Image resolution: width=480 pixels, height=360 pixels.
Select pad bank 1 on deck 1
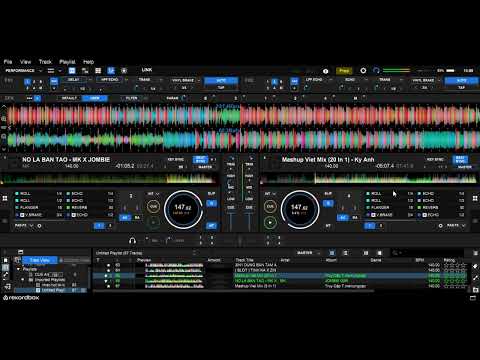point(99,226)
